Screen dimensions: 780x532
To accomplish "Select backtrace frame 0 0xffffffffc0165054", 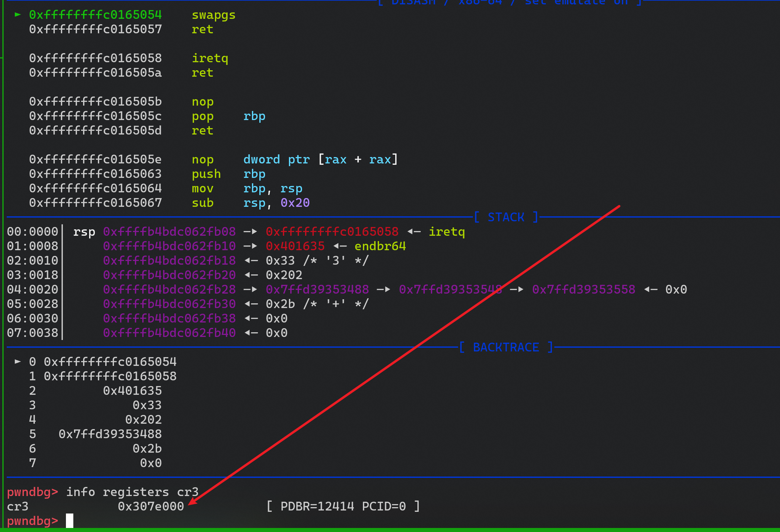I will point(103,362).
